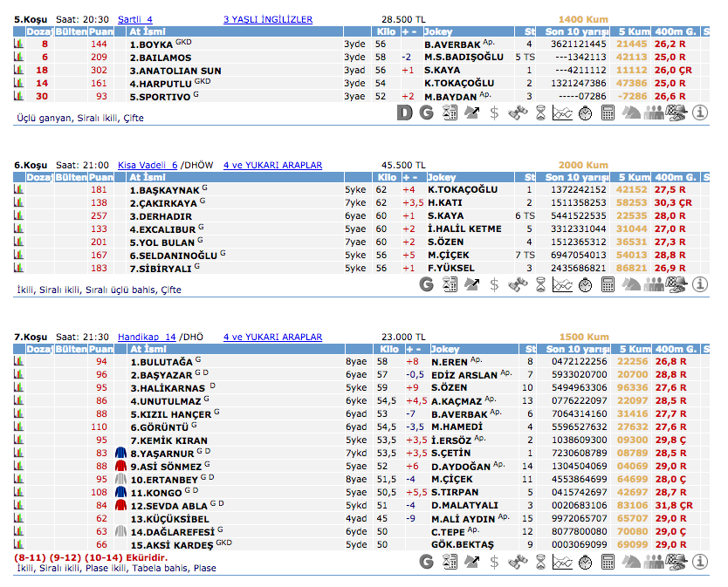Open the line chart icon in race 7
This screenshot has height=587, width=728.
[x=563, y=562]
